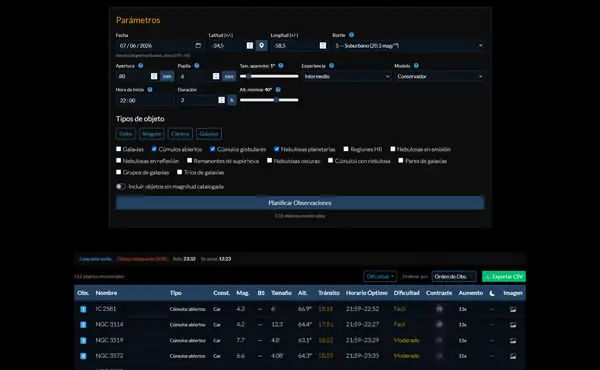Click the Planificar Observaciones button
This screenshot has width=600, height=370.
300,203
